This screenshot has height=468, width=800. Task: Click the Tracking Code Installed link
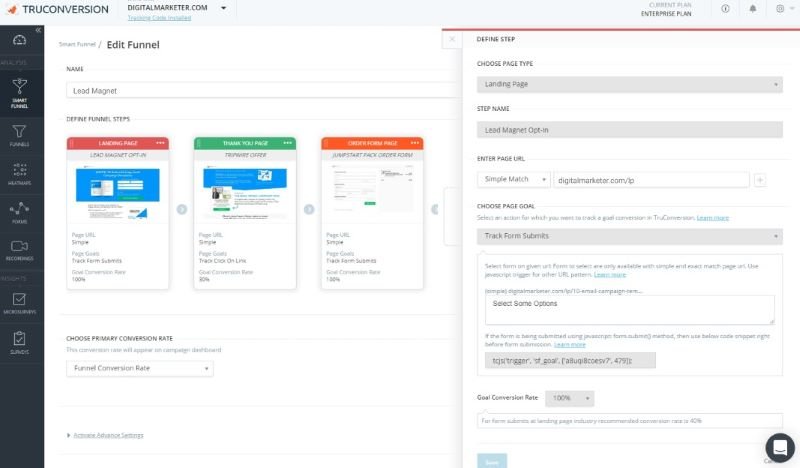pyautogui.click(x=159, y=18)
